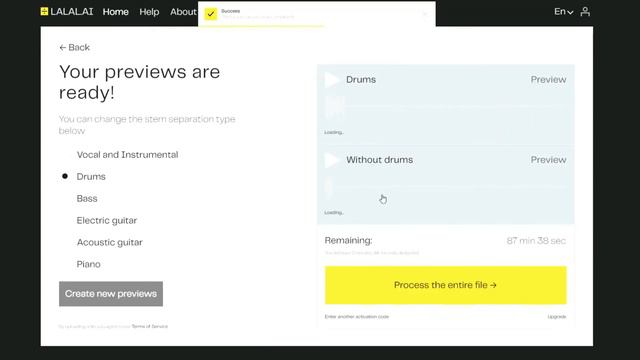
Task: Open the user account icon
Action: pos(585,11)
